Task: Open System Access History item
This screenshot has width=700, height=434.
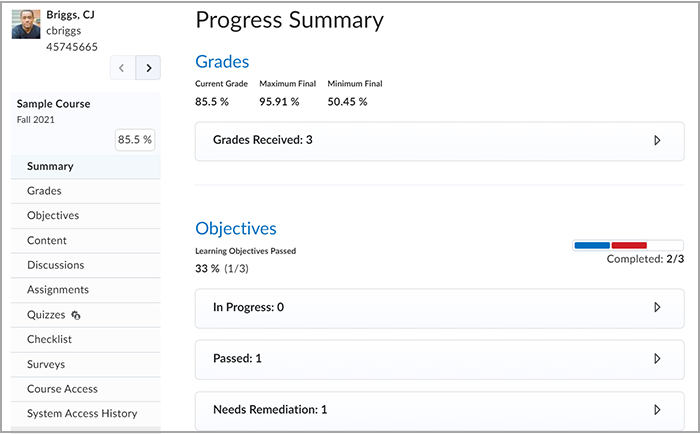Action: 86,413
